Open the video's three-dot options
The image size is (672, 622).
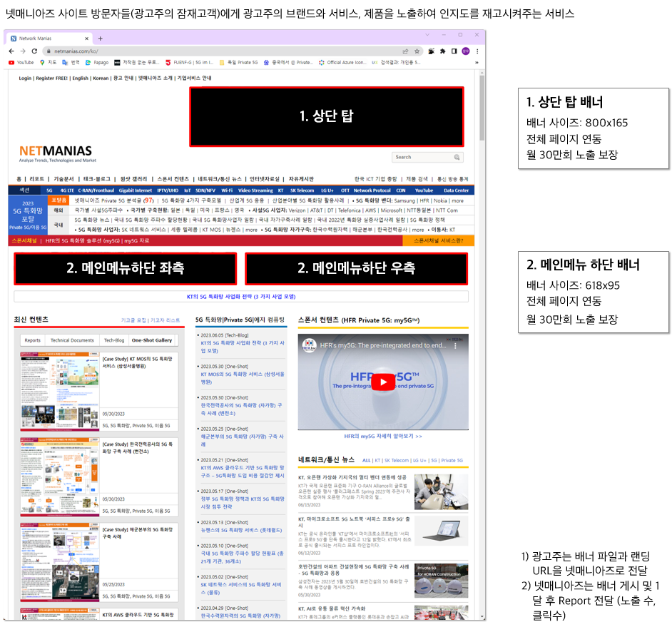coord(455,345)
